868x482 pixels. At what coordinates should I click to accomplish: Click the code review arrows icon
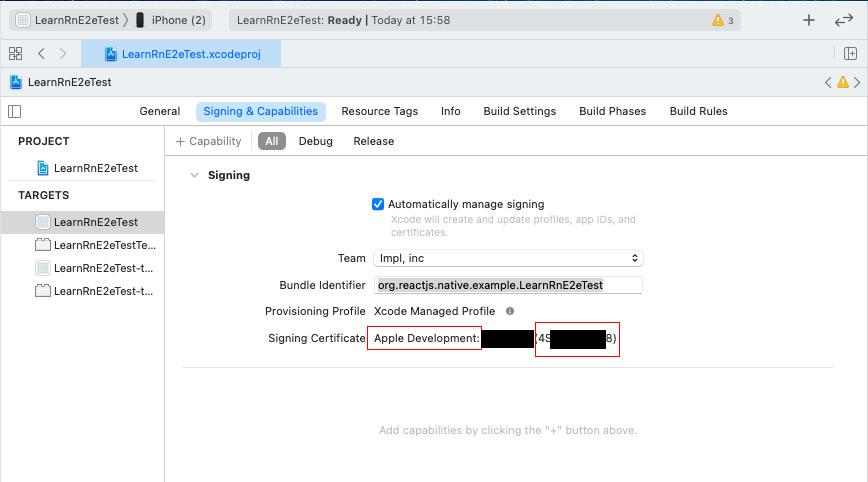coord(844,20)
